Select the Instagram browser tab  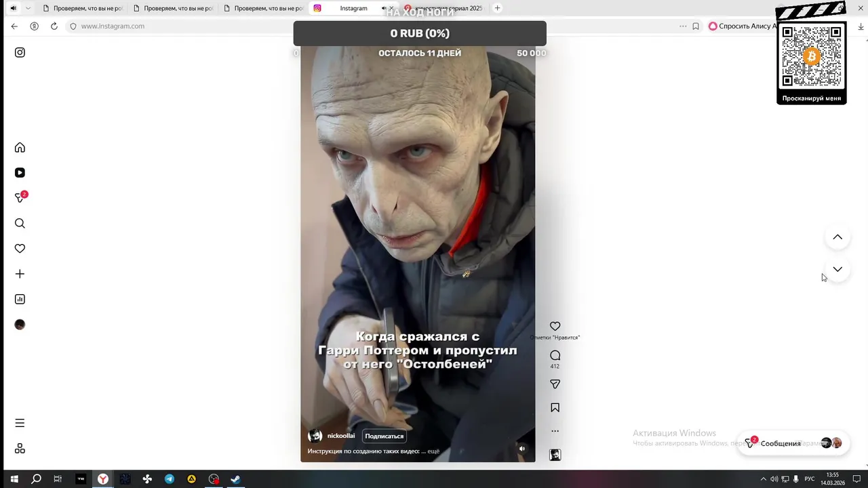[353, 8]
